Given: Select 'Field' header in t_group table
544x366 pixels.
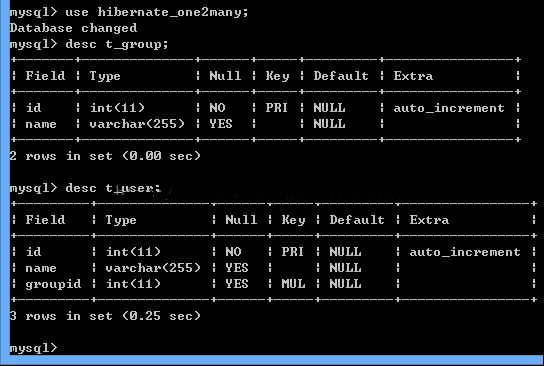Looking at the screenshot, I should click(45, 76).
